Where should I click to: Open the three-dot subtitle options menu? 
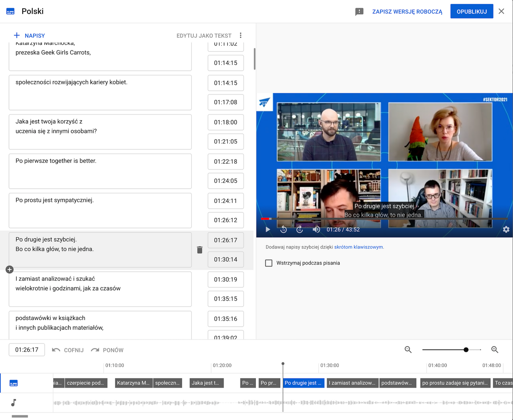point(241,35)
